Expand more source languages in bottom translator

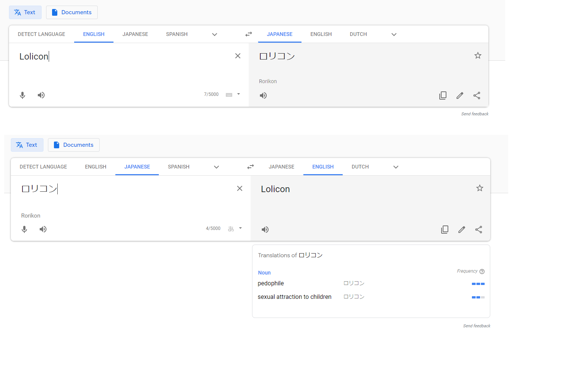(x=216, y=167)
